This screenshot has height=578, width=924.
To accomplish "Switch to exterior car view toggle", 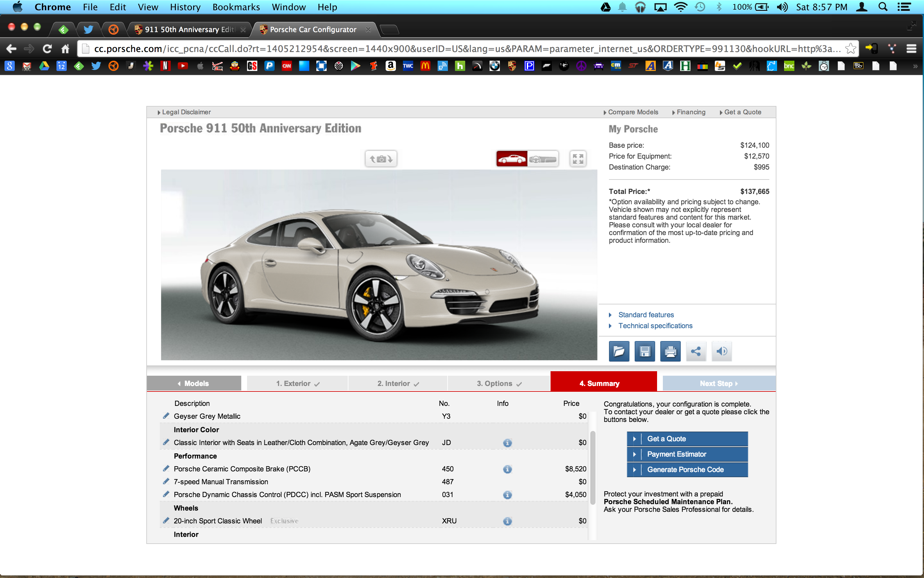I will [x=512, y=159].
